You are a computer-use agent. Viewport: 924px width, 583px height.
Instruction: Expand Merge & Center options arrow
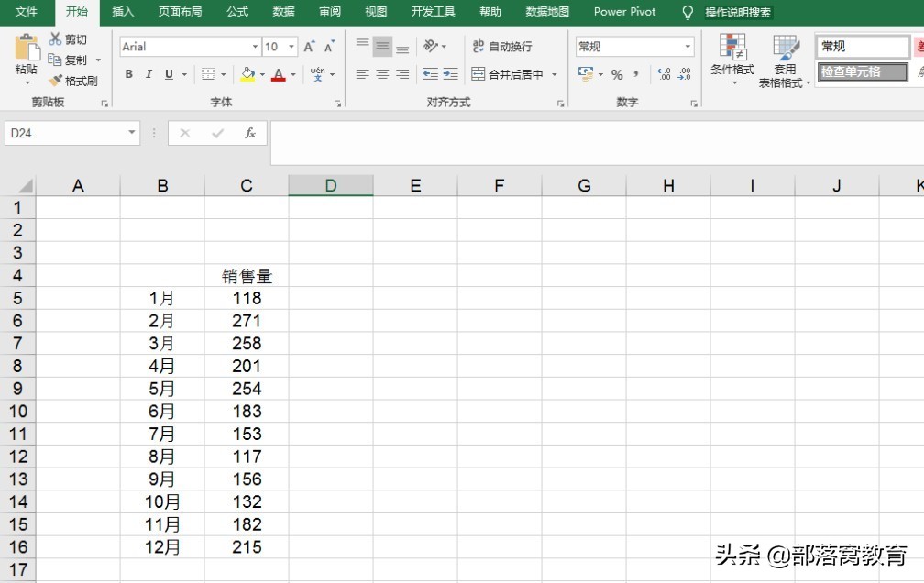click(554, 74)
